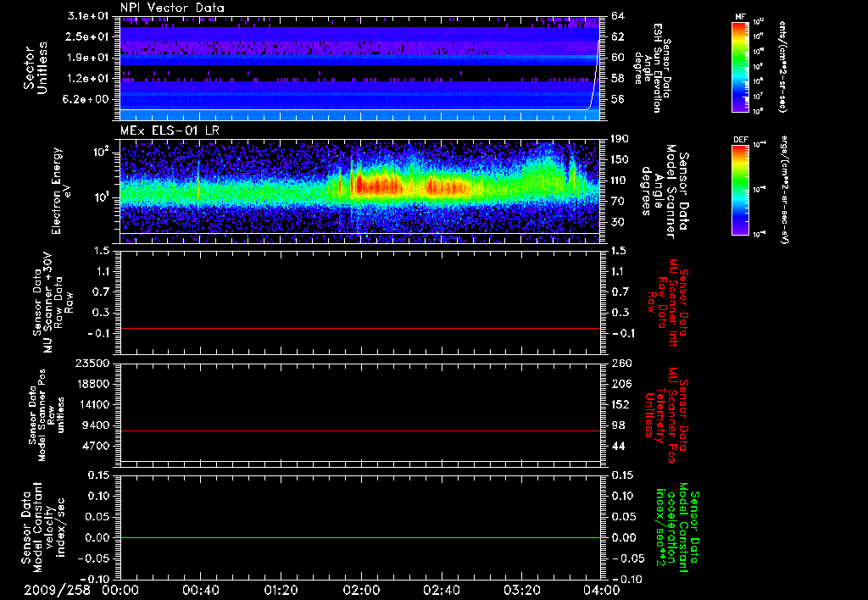The image size is (868, 600).
Task: Click the "Electron Energy eV" axis title
Action: [x=62, y=191]
